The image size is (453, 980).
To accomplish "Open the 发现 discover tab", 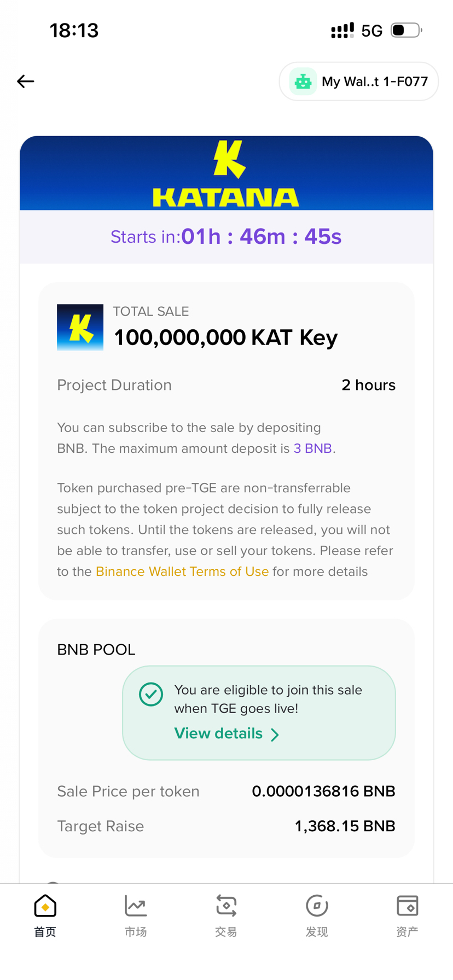I will pyautogui.click(x=317, y=914).
